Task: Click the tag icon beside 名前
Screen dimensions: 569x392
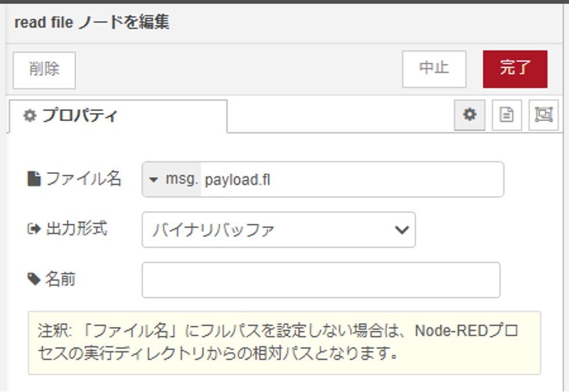Action: point(34,280)
